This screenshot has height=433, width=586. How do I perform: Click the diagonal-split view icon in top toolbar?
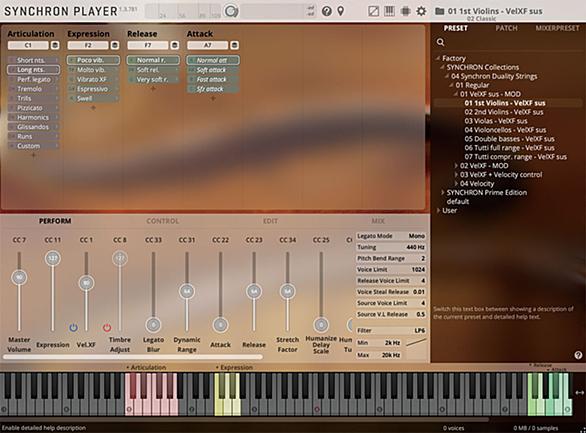tap(373, 11)
